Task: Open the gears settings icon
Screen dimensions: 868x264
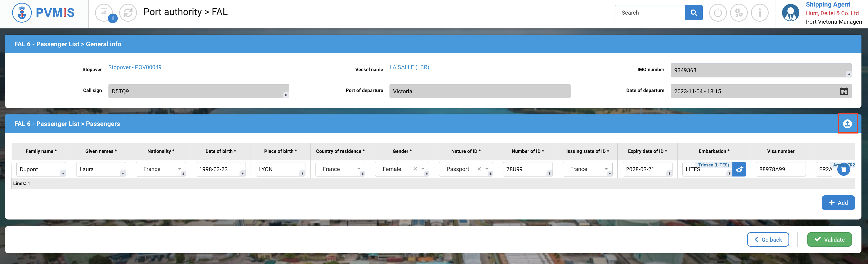Action: coord(739,13)
